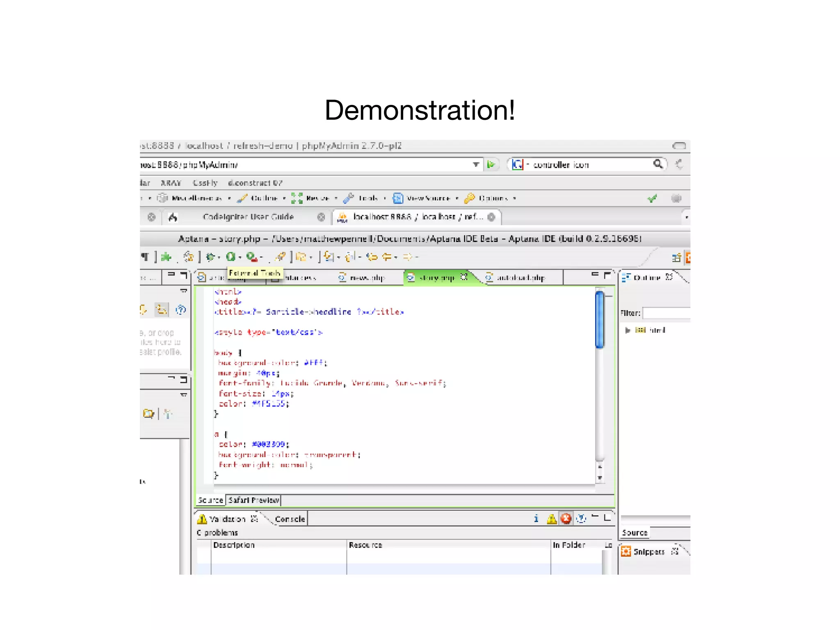Image resolution: width=840 pixels, height=630 pixels.
Task: Minimize the editor area
Action: (x=595, y=274)
